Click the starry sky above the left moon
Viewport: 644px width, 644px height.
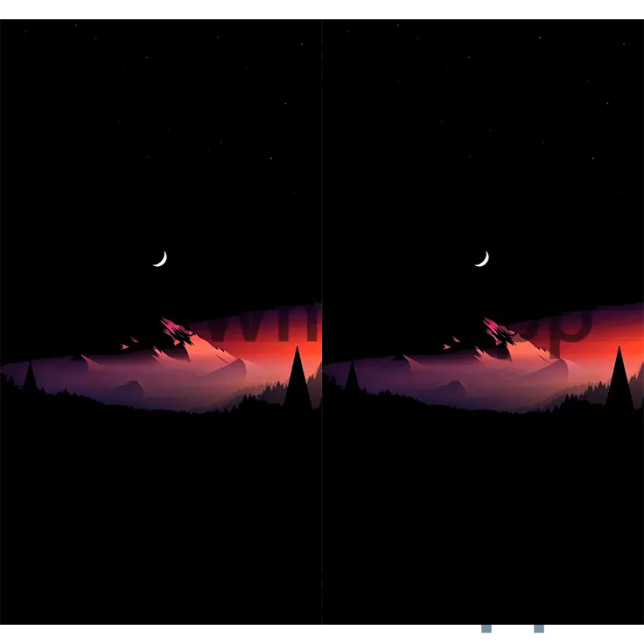point(160,131)
